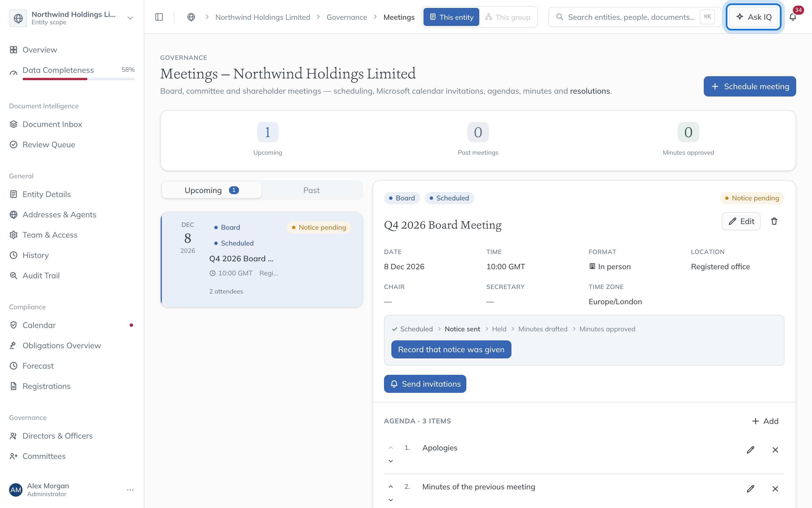This screenshot has height=508, width=812.
Task: Open Ask IQ assistant
Action: point(754,17)
